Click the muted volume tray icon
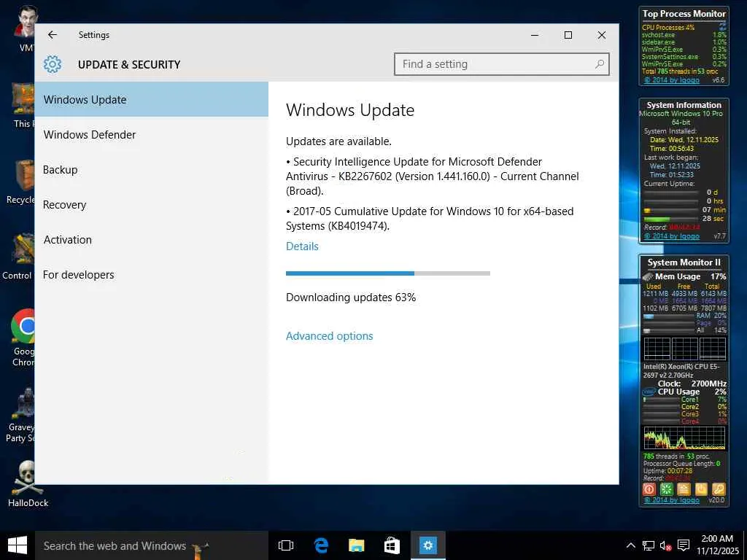The width and height of the screenshot is (747, 560). 665,545
